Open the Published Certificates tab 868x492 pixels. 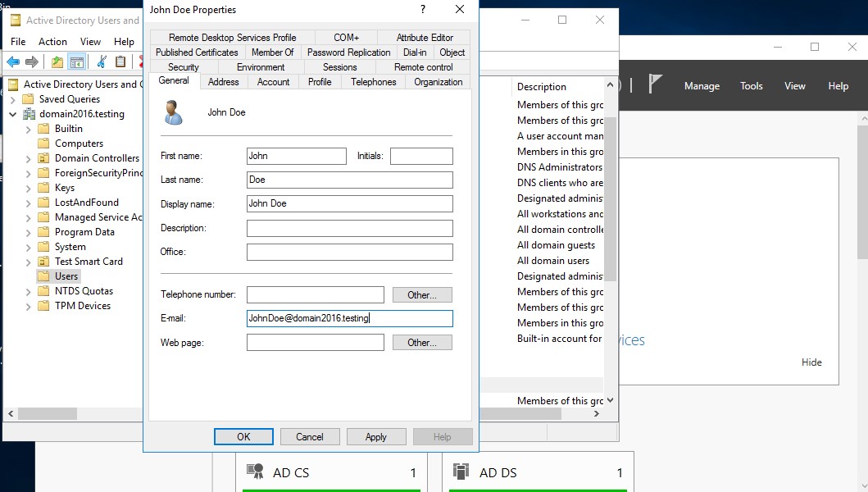click(197, 52)
